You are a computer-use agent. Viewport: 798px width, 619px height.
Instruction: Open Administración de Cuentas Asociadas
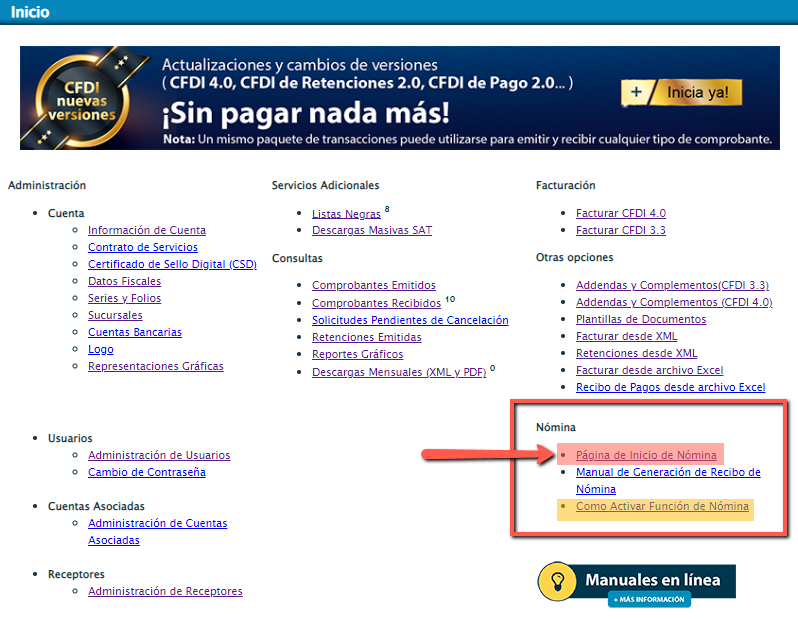coord(157,531)
